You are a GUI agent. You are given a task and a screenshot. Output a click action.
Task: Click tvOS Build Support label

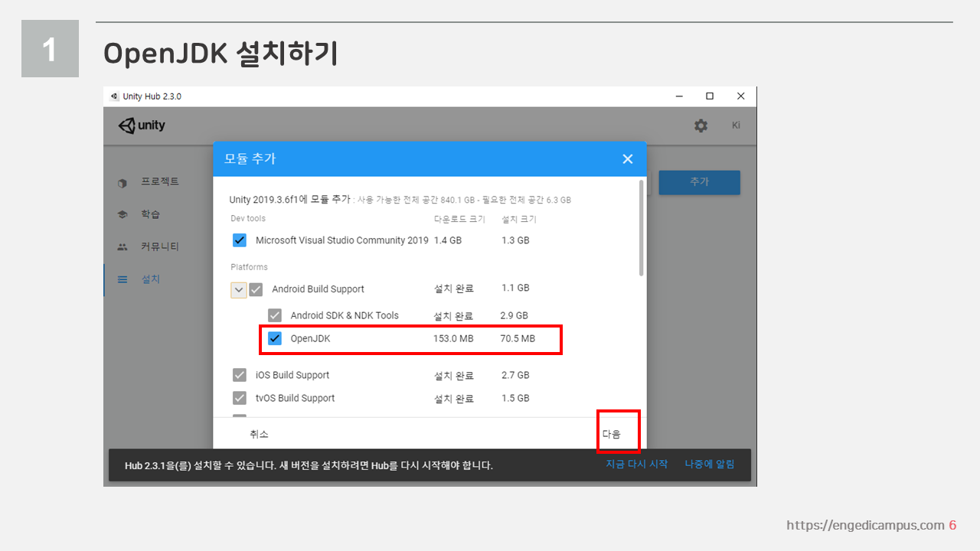click(x=296, y=398)
